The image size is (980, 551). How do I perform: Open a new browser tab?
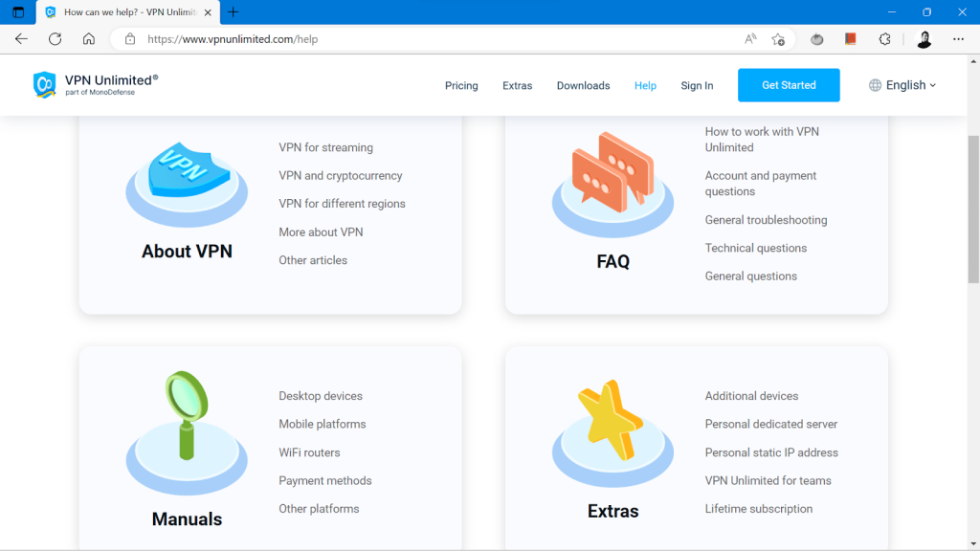pyautogui.click(x=234, y=12)
